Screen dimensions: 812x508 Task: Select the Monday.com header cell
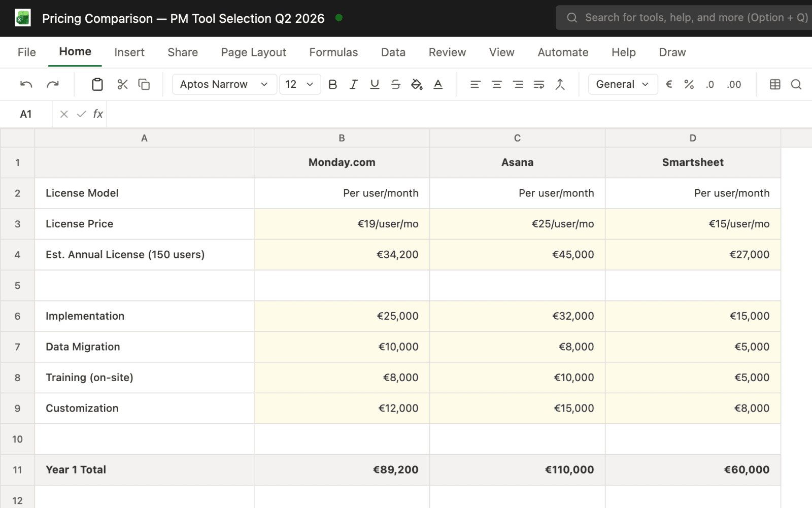click(x=342, y=162)
